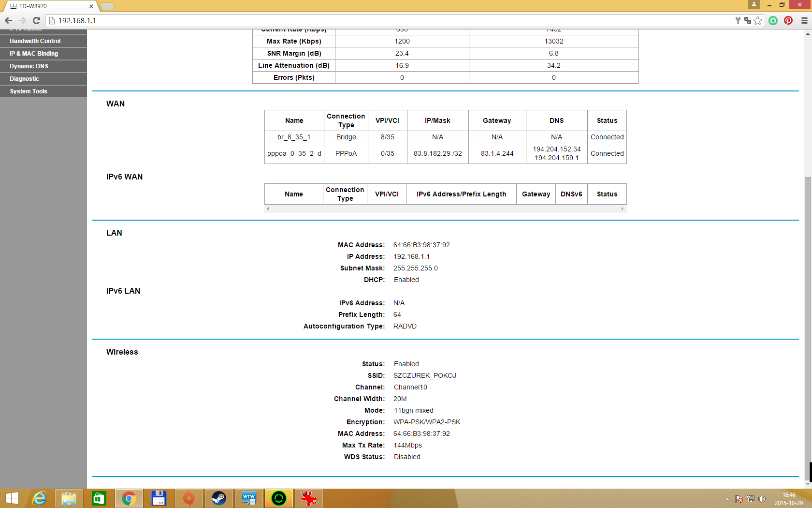
Task: Go to the Dynamic DNS page
Action: [x=29, y=66]
